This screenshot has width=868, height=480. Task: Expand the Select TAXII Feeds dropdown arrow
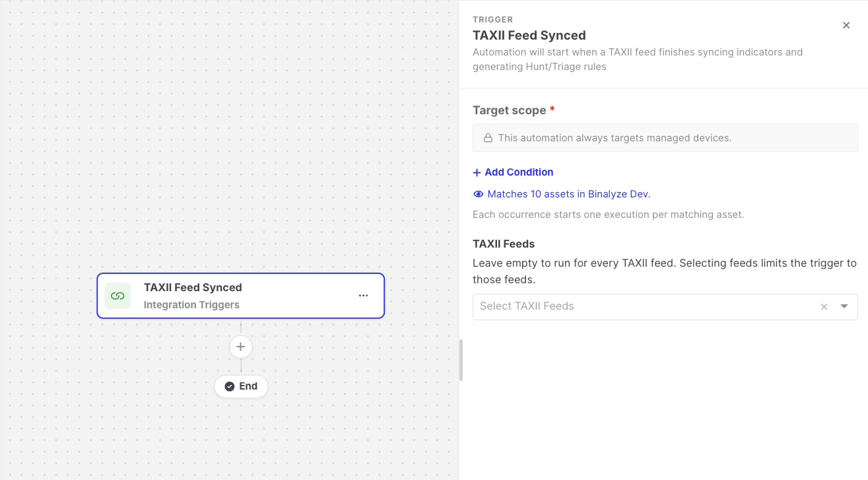click(x=844, y=306)
